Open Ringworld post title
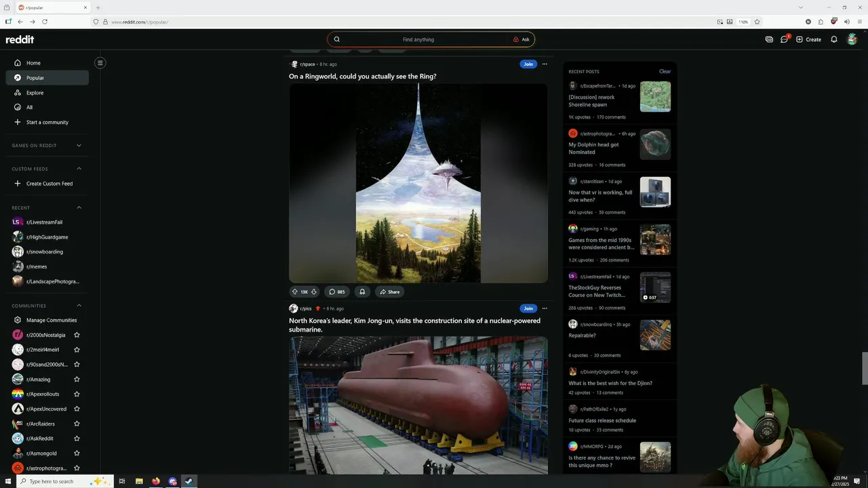 (x=362, y=77)
